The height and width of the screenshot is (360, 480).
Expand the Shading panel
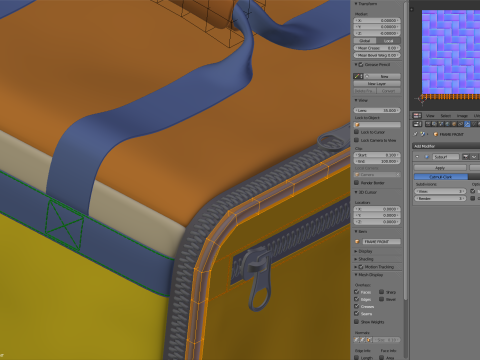click(x=356, y=259)
